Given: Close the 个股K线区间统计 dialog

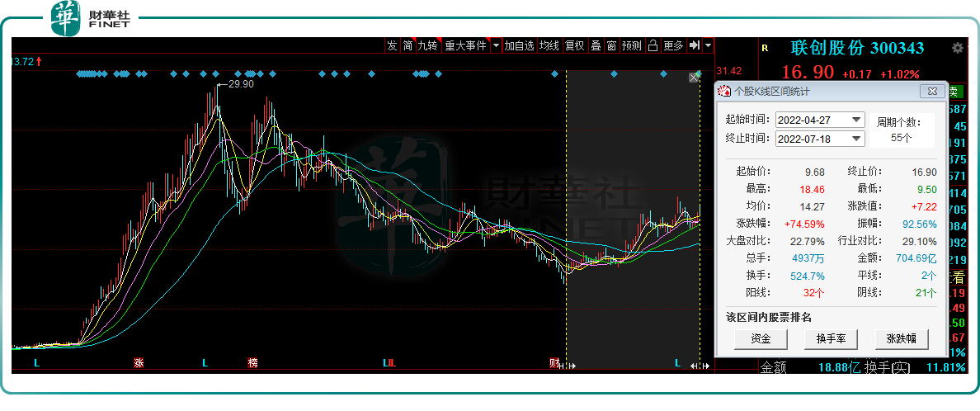Looking at the screenshot, I should tap(932, 92).
